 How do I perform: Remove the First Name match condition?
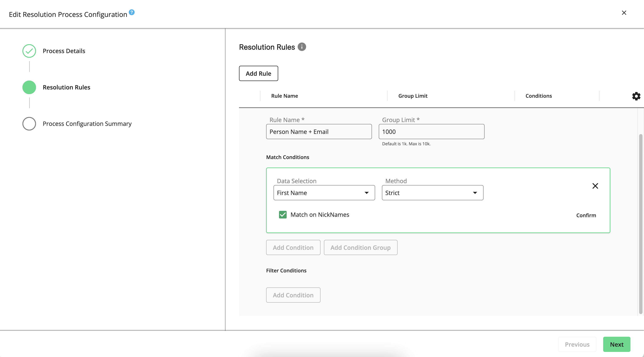click(595, 186)
